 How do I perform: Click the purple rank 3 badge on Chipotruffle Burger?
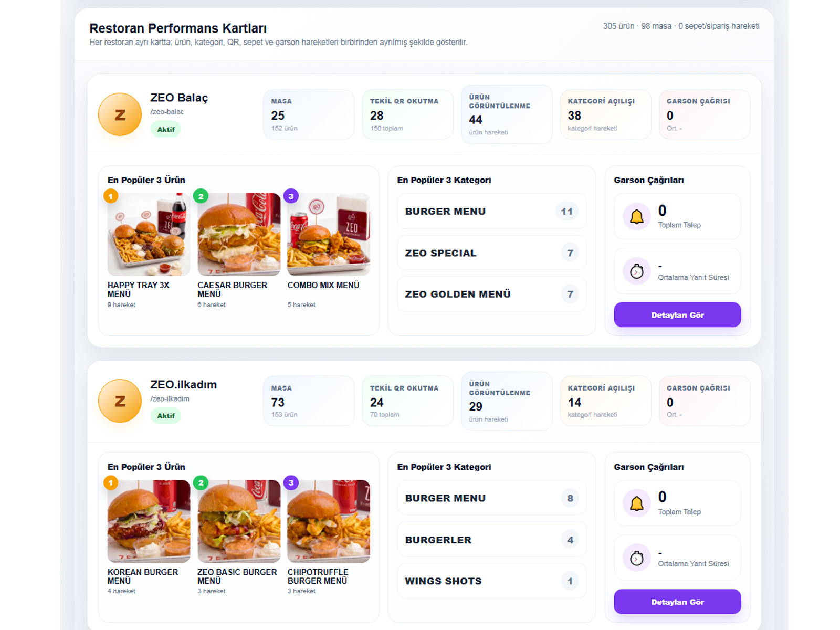[x=291, y=483]
